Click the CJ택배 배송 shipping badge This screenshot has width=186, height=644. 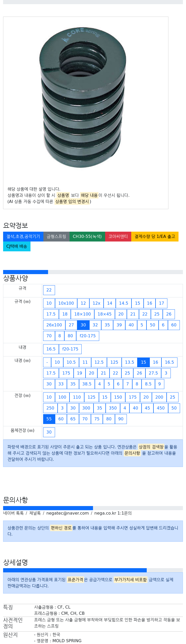click(x=17, y=246)
